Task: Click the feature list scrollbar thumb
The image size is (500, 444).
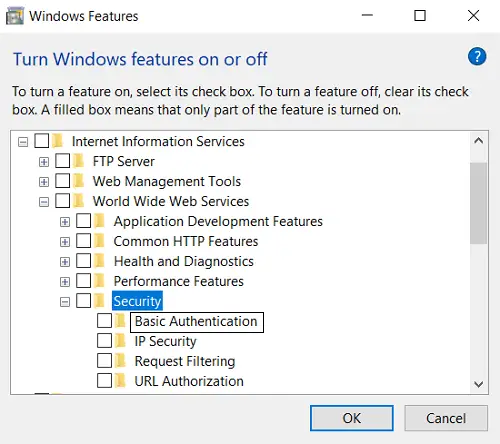Action: click(478, 203)
